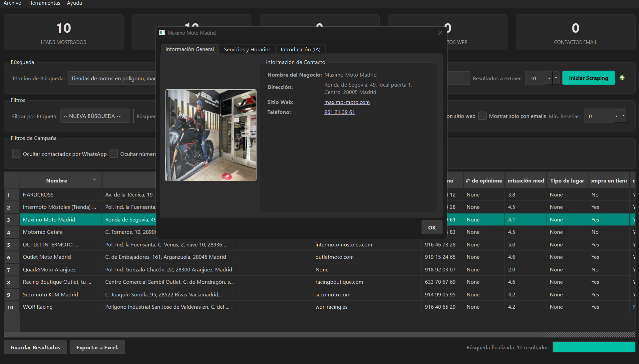
Task: Open the Herramientas menu
Action: pos(44,3)
